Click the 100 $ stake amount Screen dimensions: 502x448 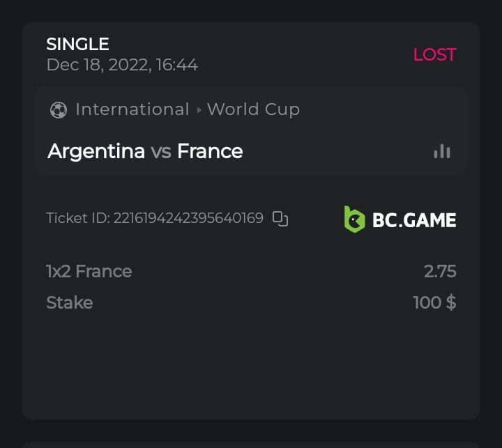(434, 302)
